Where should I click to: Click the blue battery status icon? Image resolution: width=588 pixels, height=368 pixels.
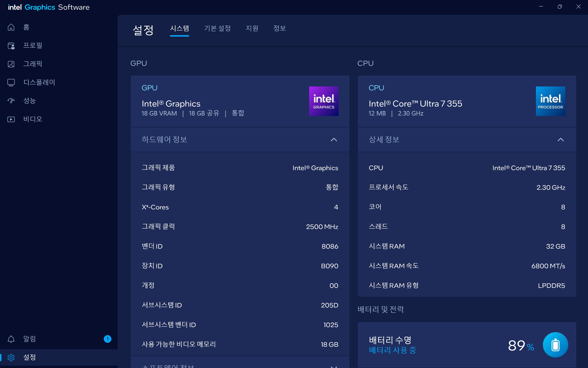coord(555,345)
